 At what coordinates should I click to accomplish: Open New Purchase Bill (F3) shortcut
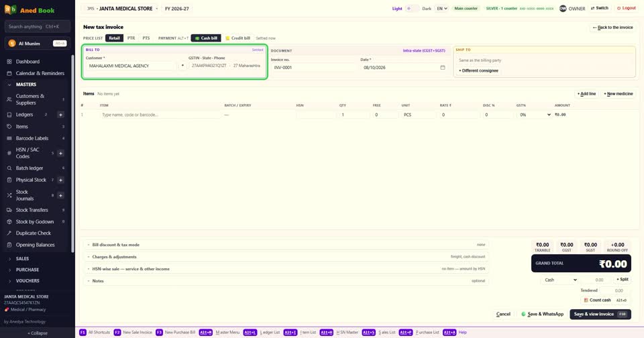click(x=176, y=332)
